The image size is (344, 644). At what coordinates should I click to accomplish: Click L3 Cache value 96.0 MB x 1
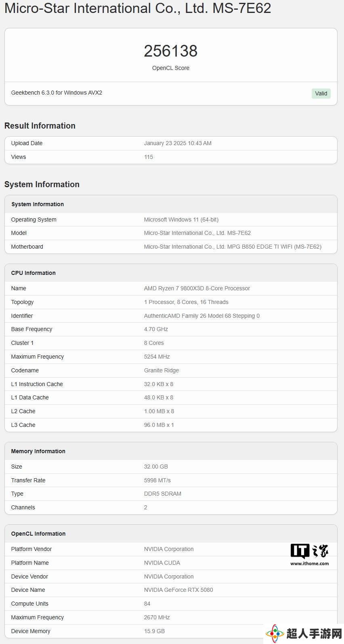click(x=159, y=425)
